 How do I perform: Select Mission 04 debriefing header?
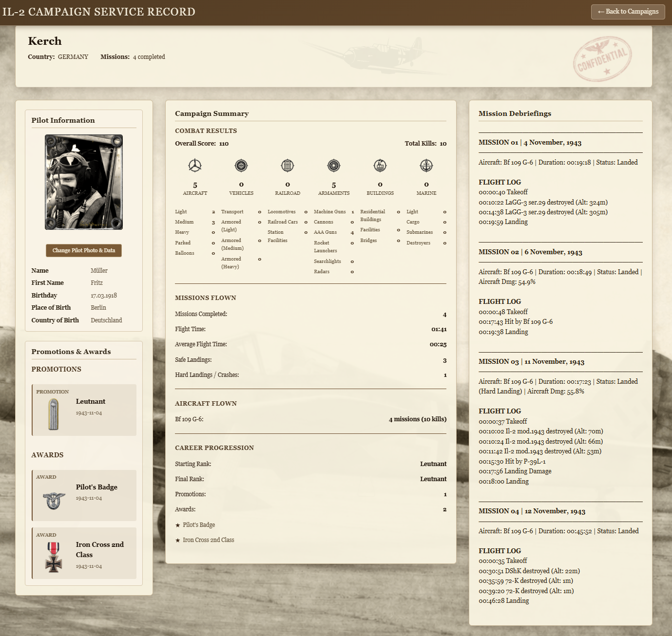pyautogui.click(x=532, y=511)
